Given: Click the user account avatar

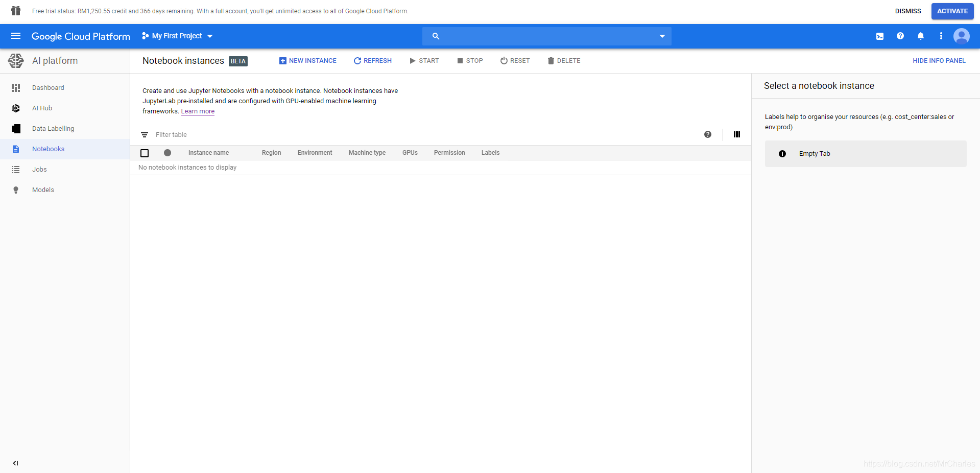Looking at the screenshot, I should [x=962, y=36].
